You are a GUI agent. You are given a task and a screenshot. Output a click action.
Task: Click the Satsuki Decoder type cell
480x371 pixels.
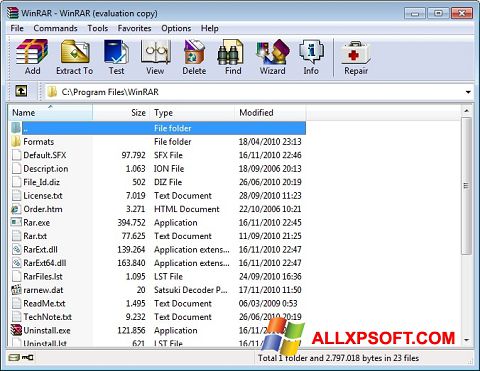click(191, 290)
